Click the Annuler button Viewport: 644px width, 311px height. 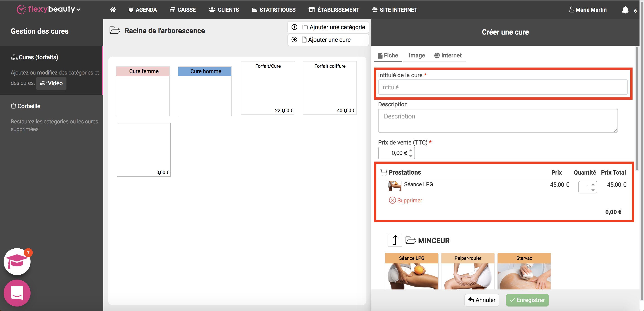[x=482, y=300]
